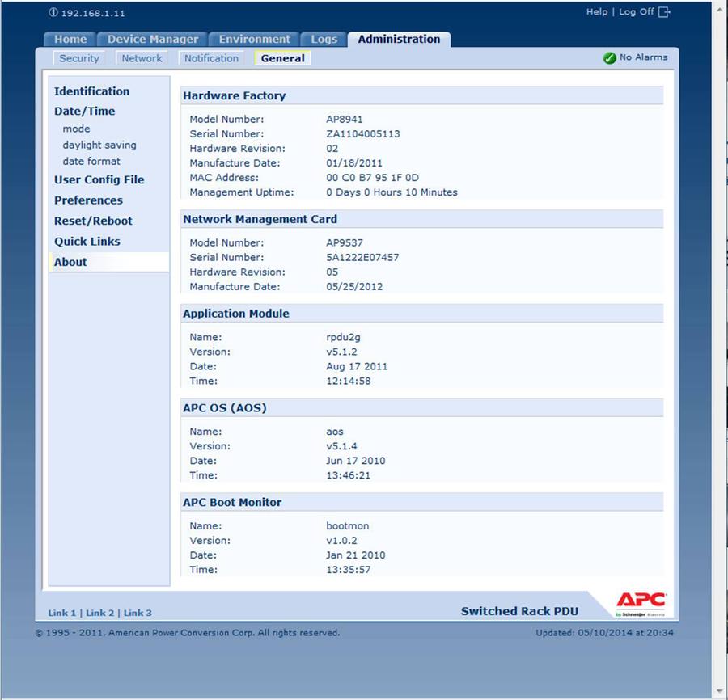The height and width of the screenshot is (700, 728).
Task: Go to Reset/Reboot page
Action: click(x=93, y=221)
